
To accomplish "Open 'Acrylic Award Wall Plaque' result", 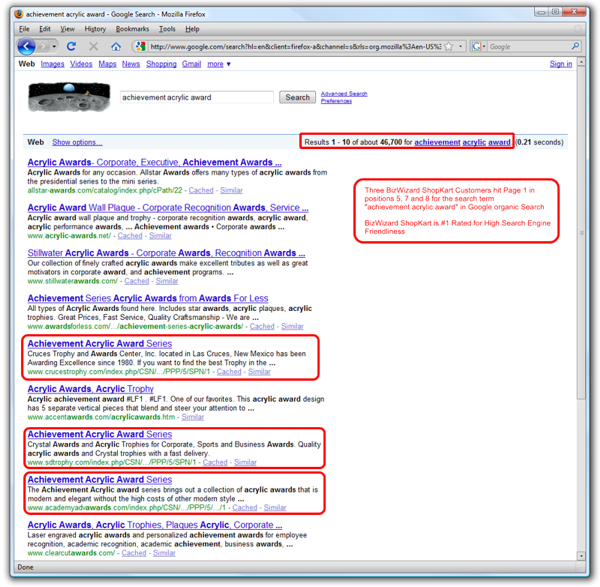I will click(168, 208).
